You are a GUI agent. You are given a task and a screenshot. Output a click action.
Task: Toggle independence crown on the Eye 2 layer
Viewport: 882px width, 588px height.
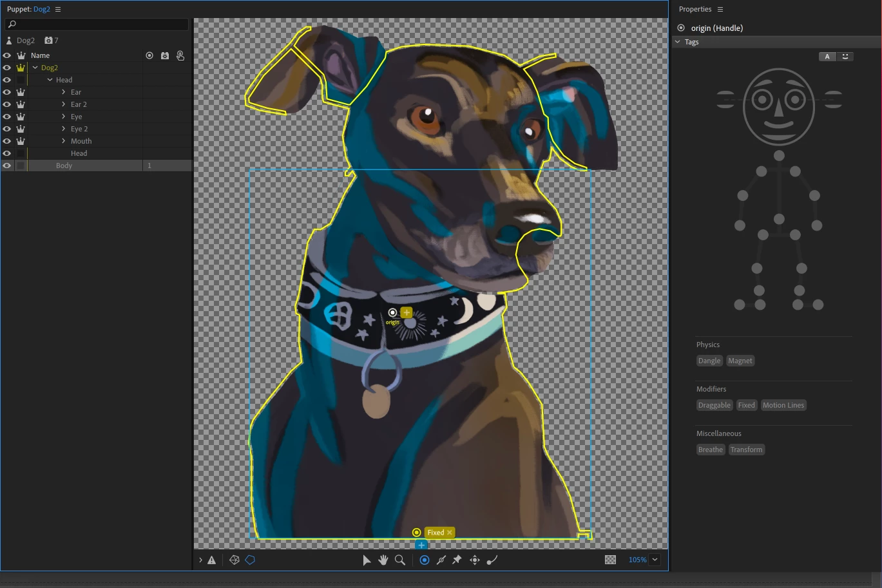pyautogui.click(x=21, y=129)
